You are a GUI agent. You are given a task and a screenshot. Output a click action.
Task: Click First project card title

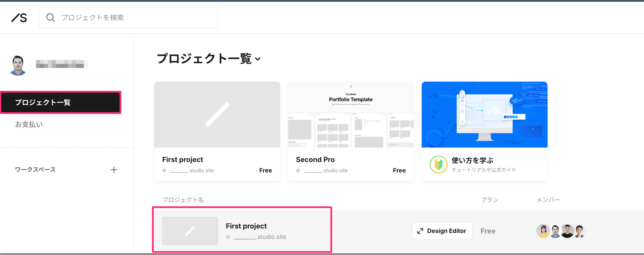183,159
